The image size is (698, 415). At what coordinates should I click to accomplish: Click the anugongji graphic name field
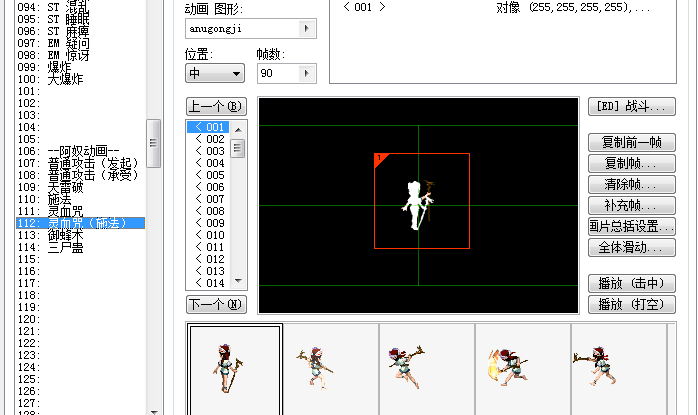click(x=242, y=28)
